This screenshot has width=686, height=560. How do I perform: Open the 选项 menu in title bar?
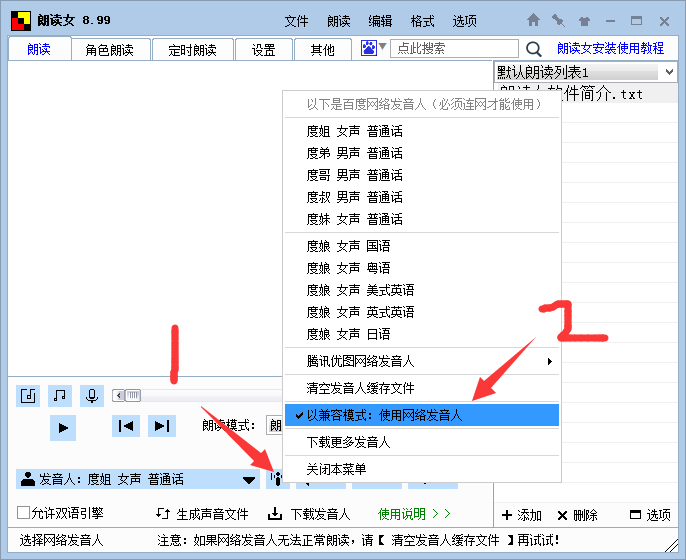[464, 21]
